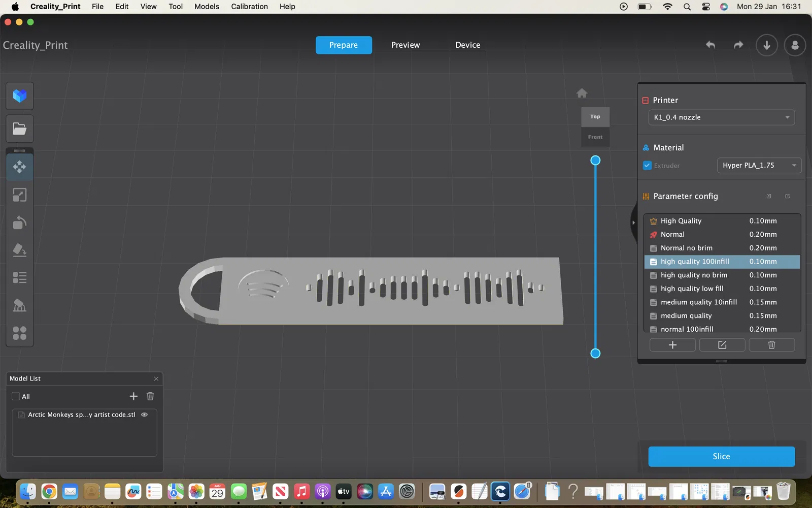Screen dimensions: 812x508
Task: Open file with the folder icon
Action: point(20,129)
